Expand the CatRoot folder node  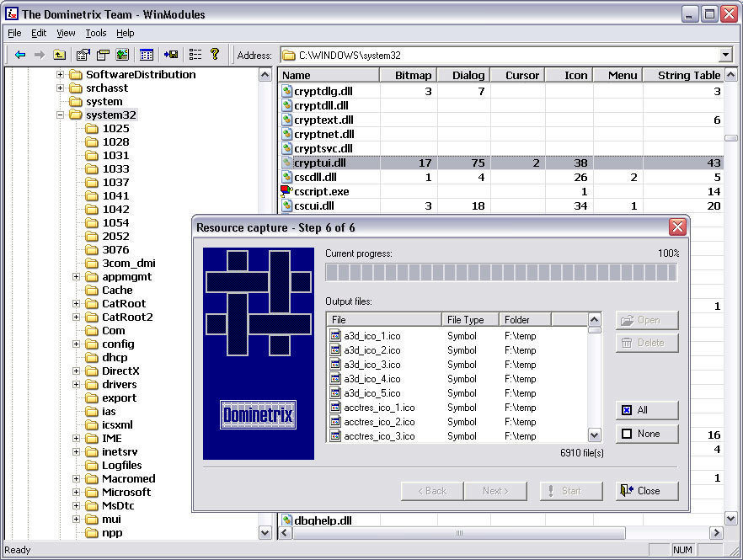click(77, 304)
